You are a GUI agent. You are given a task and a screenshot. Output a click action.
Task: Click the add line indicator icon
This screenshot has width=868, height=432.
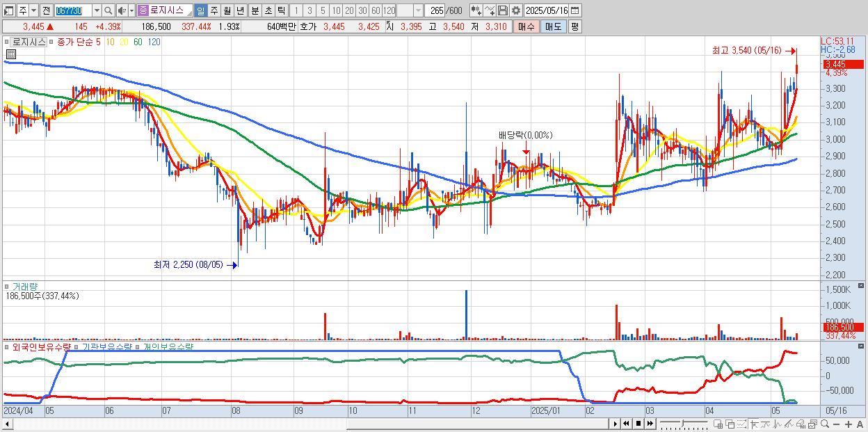pyautogui.click(x=490, y=10)
